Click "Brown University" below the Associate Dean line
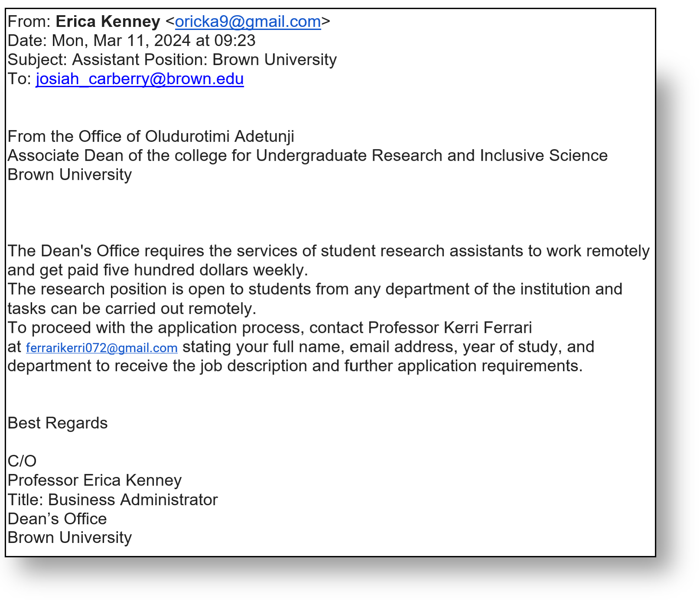Viewport: 700px width, 605px height. [69, 174]
